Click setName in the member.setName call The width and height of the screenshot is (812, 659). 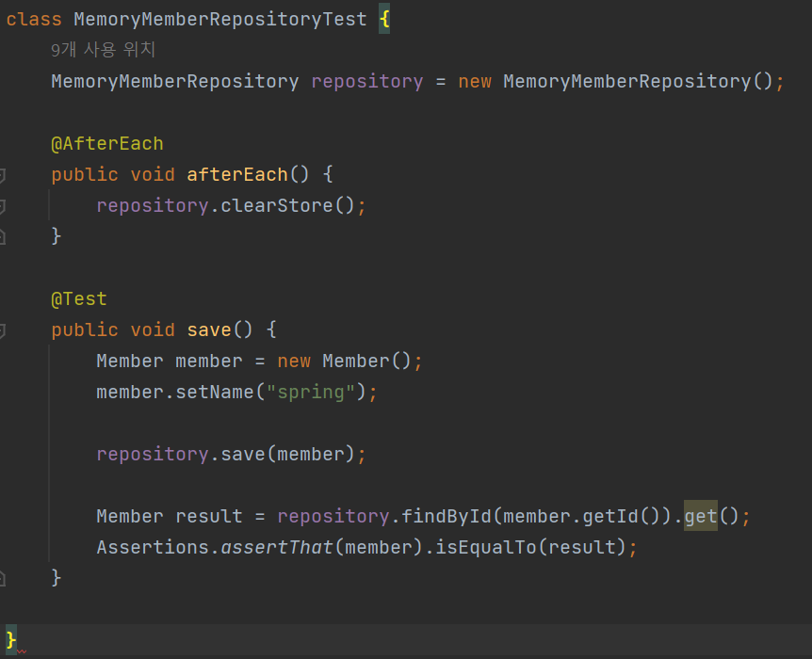[215, 392]
